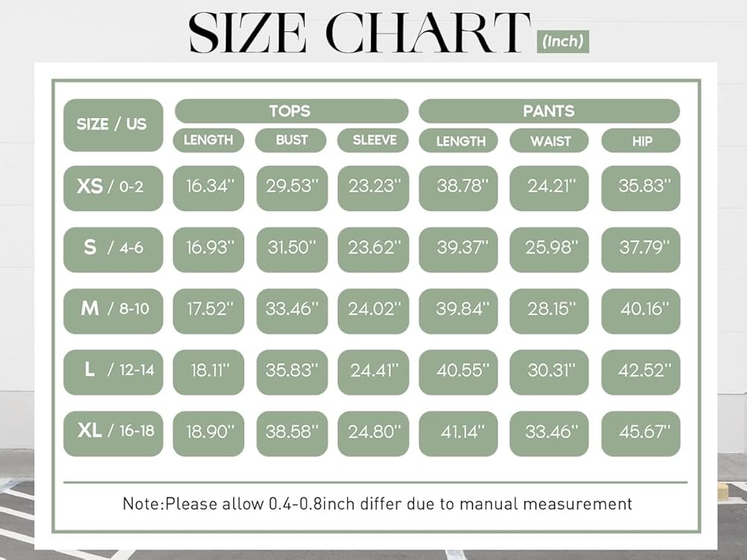747x560 pixels.
Task: Click the manual measurement note text
Action: tap(377, 504)
